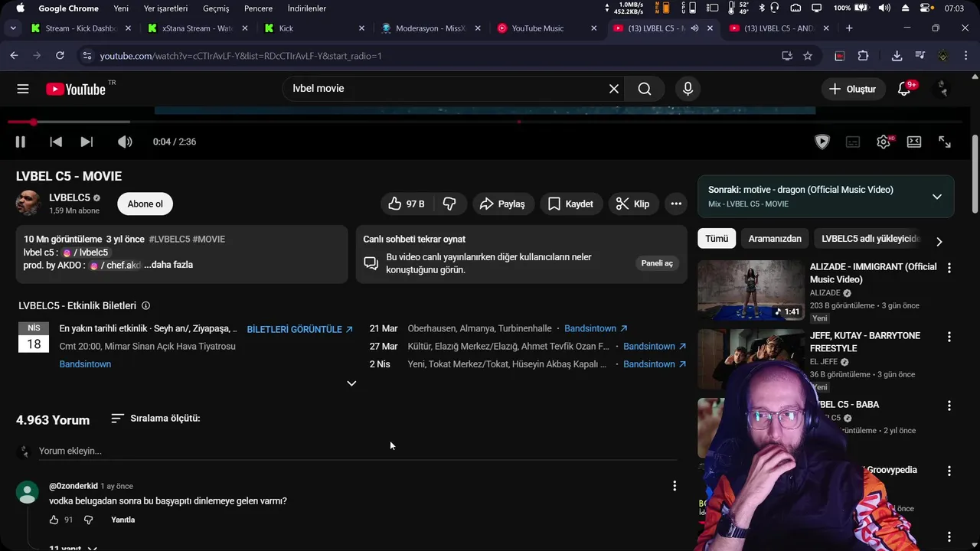980x551 pixels.
Task: Switch to theater mode view
Action: pyautogui.click(x=914, y=142)
